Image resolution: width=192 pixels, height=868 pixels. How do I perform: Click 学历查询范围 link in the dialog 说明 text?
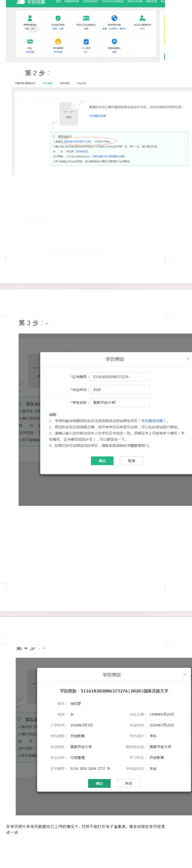152,421
